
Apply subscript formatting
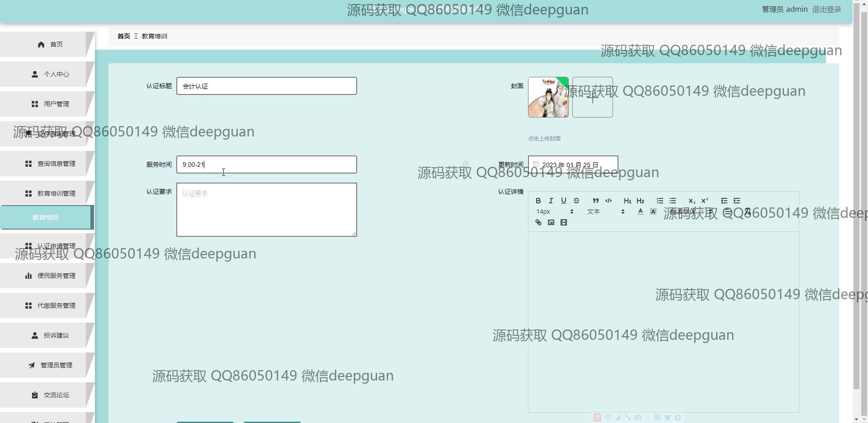(692, 201)
